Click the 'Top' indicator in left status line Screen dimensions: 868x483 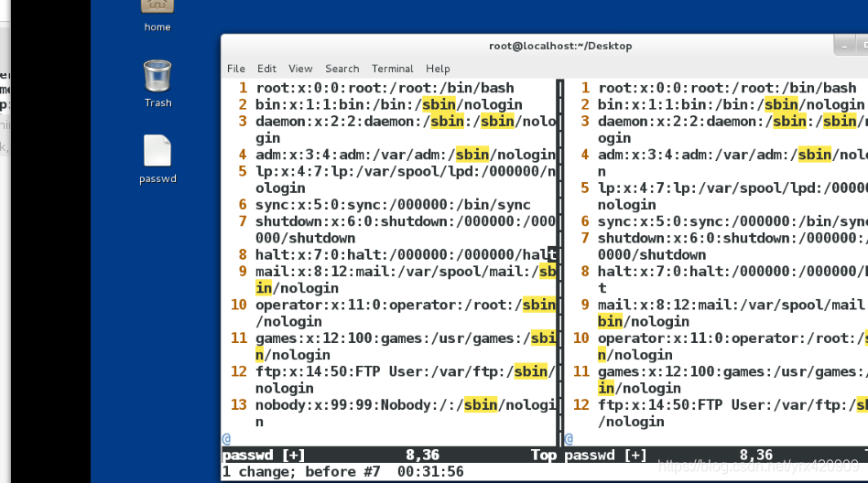click(544, 455)
